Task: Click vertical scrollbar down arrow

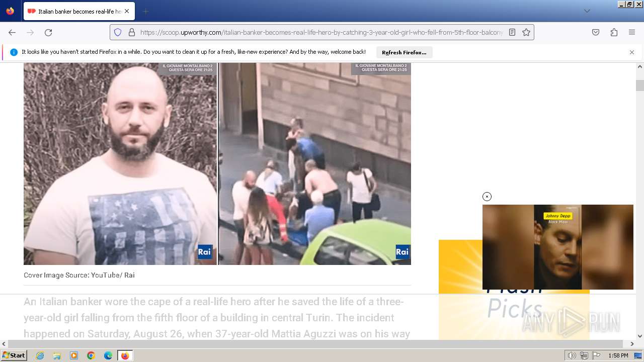Action: (x=640, y=336)
